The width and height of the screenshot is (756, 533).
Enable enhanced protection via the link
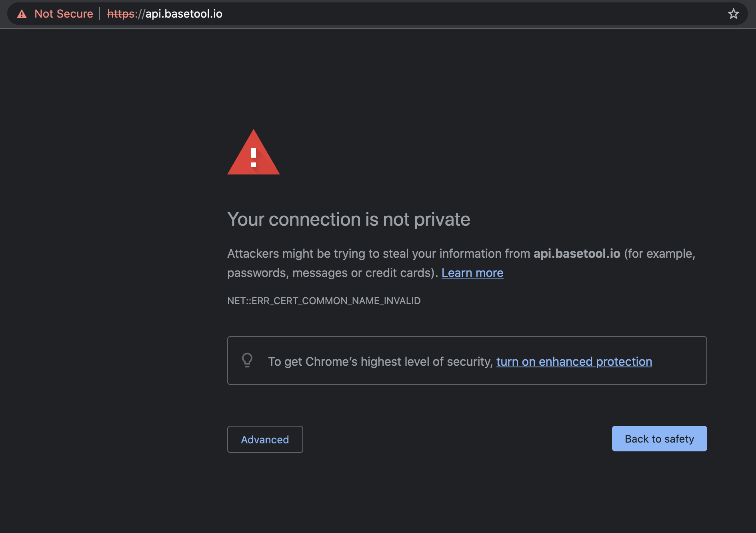pos(574,361)
